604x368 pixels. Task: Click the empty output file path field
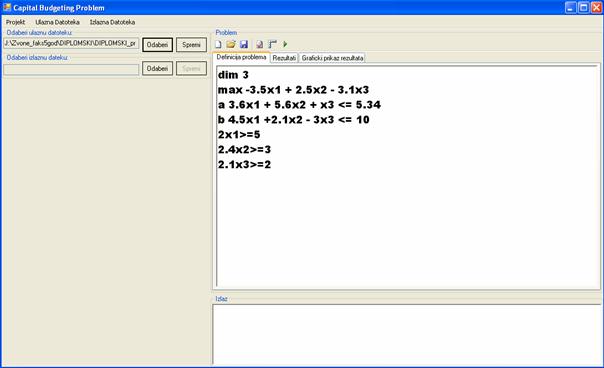pos(71,69)
